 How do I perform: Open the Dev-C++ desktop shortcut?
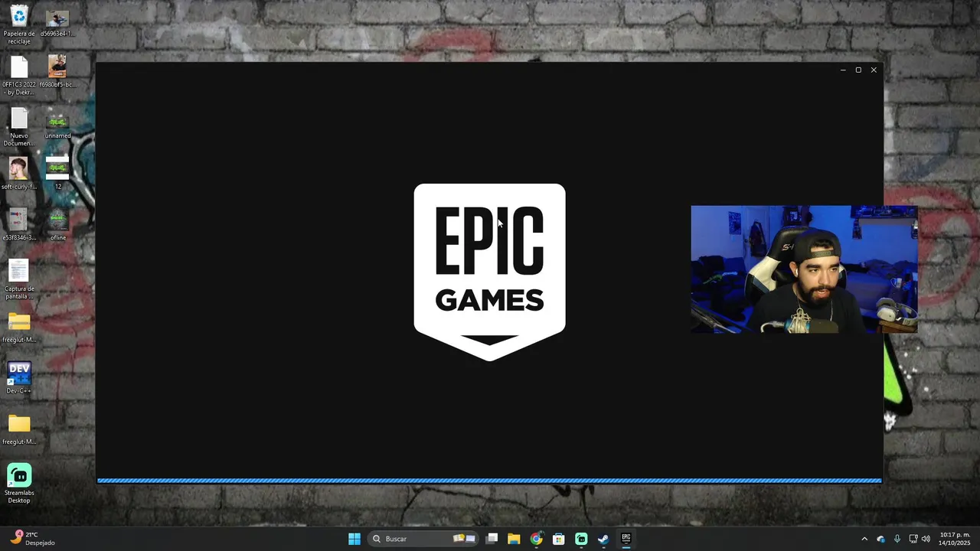pos(19,378)
